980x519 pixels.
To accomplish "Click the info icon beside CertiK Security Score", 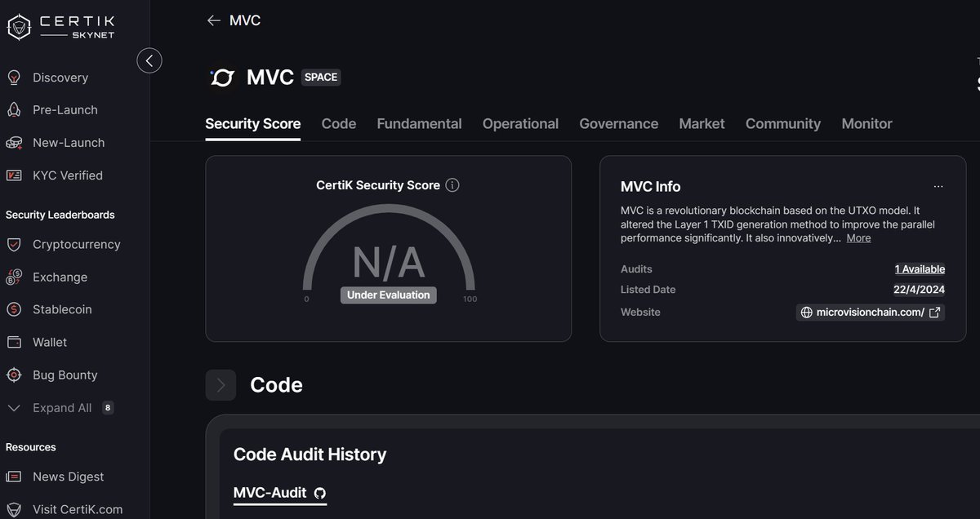I will [x=452, y=185].
